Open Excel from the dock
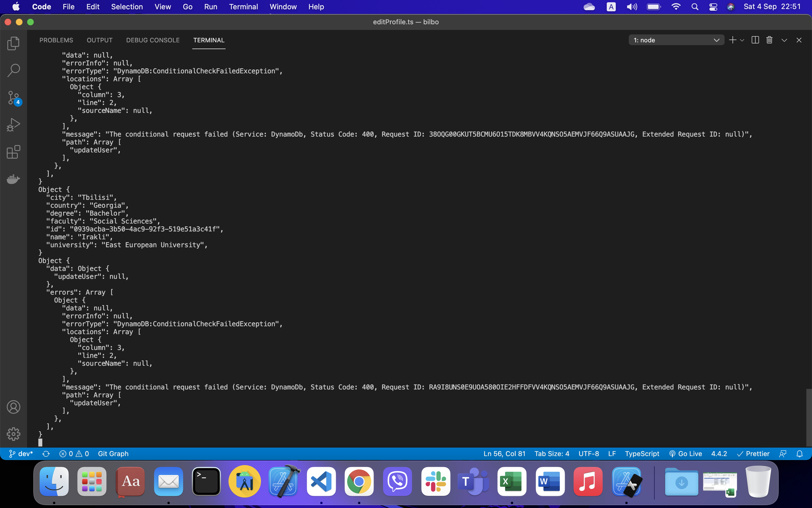 512,481
